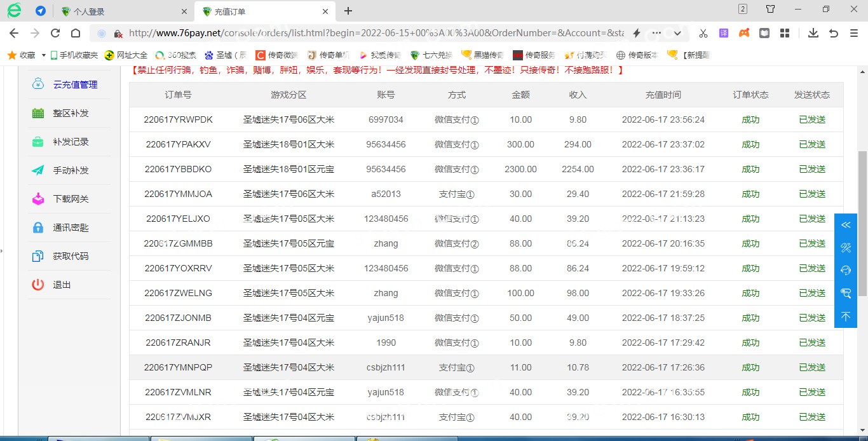868x441 pixels.
Task: Click the address bar URL field
Action: (x=375, y=33)
